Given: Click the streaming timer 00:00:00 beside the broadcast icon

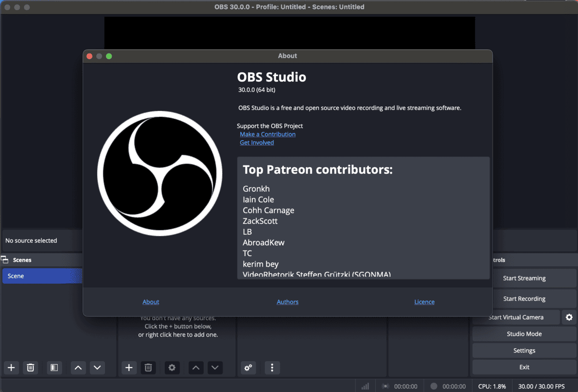Looking at the screenshot, I should coord(406,386).
